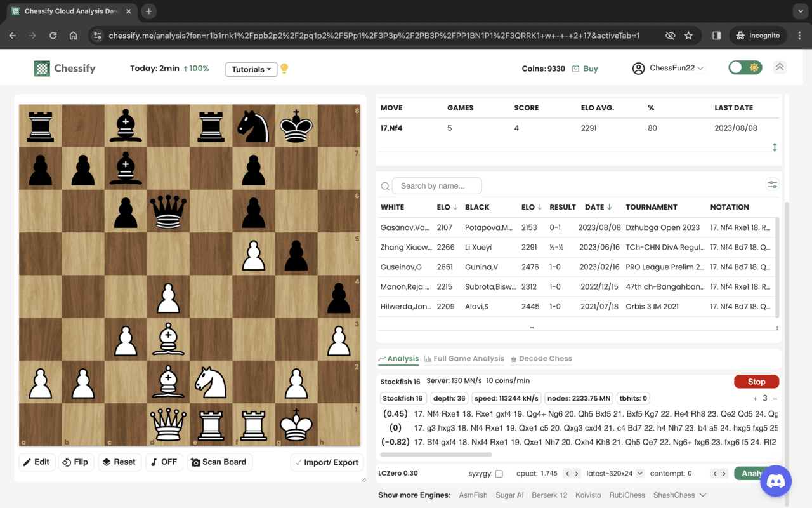Click the white king on g1

(296, 424)
